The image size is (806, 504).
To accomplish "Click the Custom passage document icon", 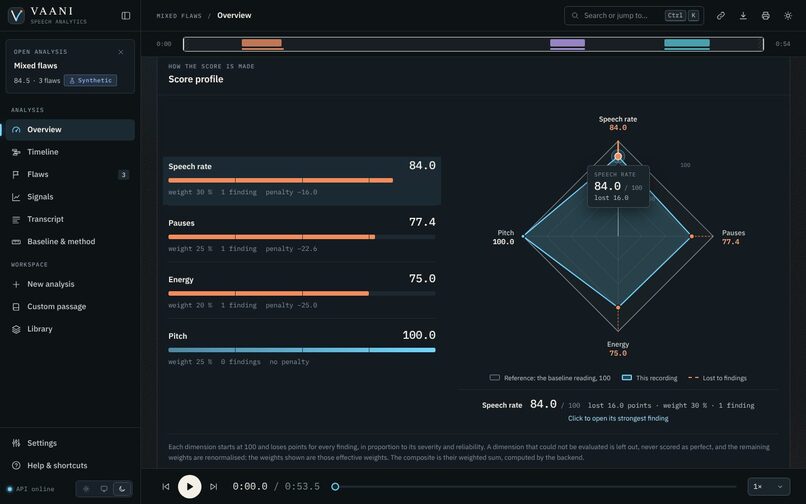I will (16, 307).
